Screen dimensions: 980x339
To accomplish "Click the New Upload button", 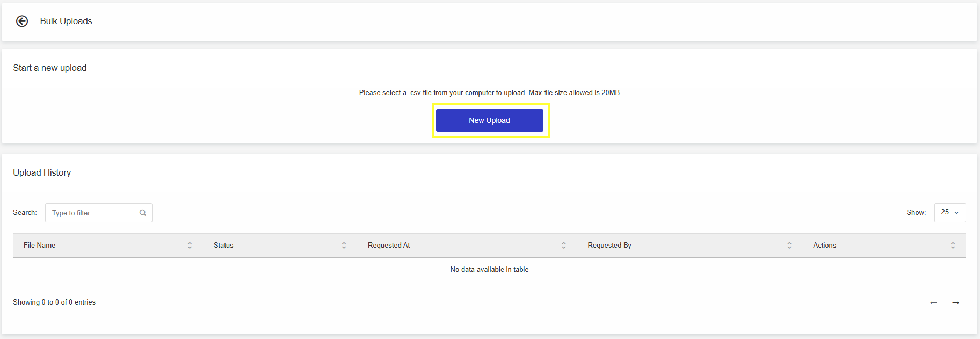I will pyautogui.click(x=489, y=120).
